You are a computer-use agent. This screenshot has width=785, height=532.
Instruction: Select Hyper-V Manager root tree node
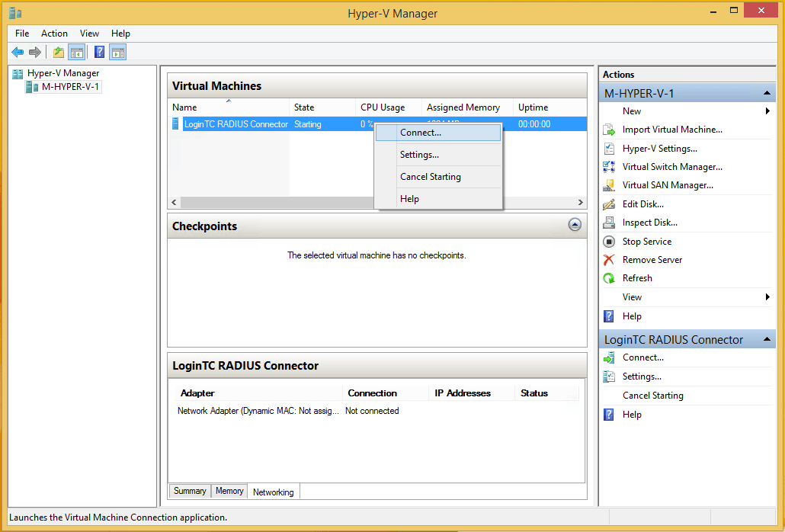click(x=63, y=73)
